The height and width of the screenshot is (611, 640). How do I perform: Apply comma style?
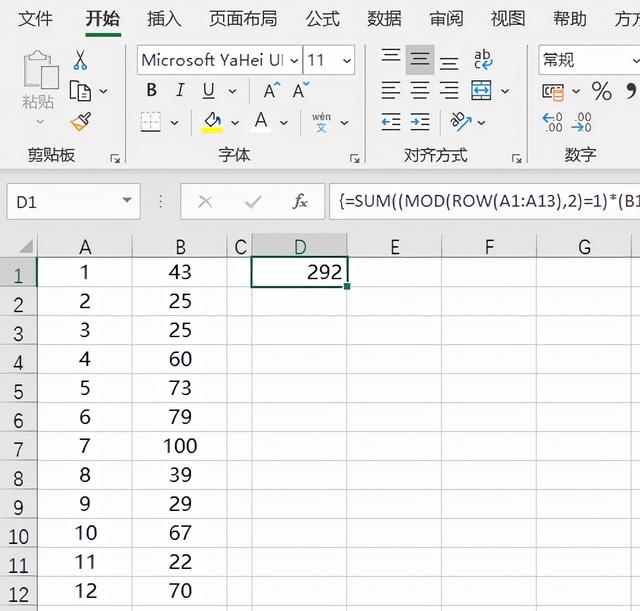coord(631,91)
